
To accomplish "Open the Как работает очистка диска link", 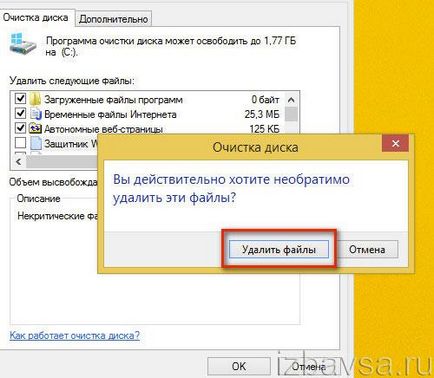I will [x=75, y=335].
